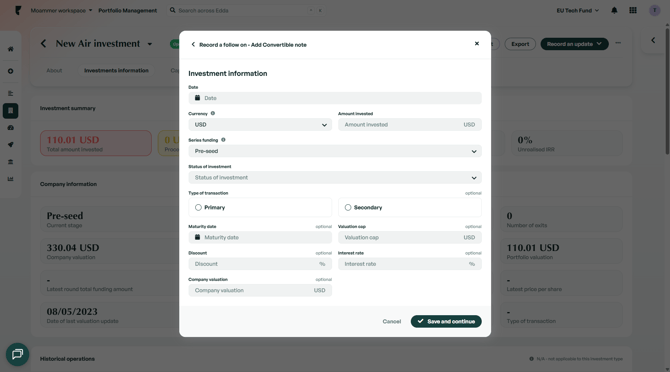The width and height of the screenshot is (670, 372).
Task: Go back from New Air investment page
Action: (43, 44)
